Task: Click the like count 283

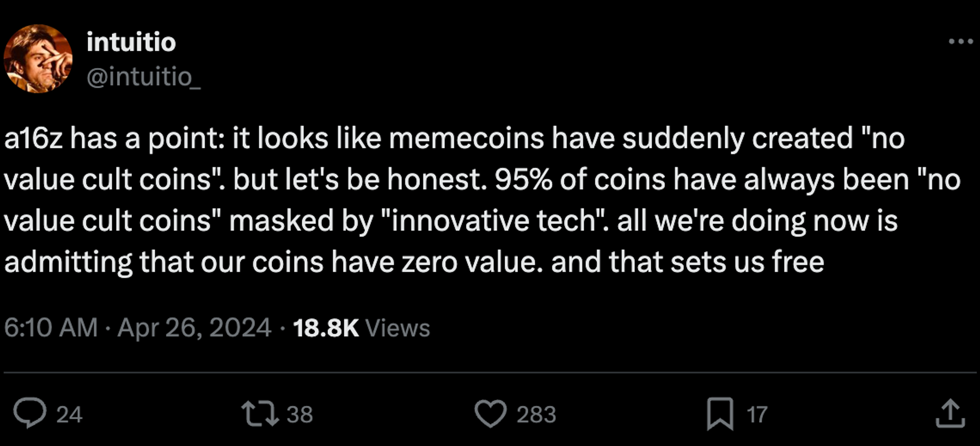Action: tap(536, 415)
